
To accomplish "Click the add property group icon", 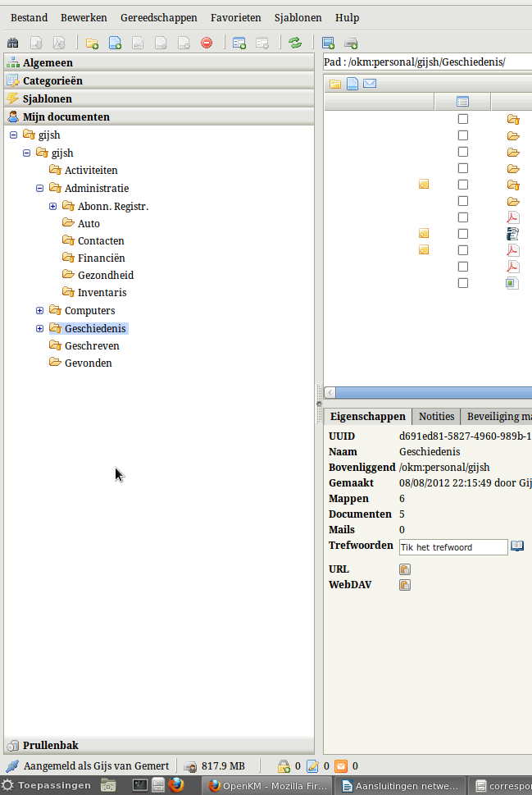I will pyautogui.click(x=239, y=43).
